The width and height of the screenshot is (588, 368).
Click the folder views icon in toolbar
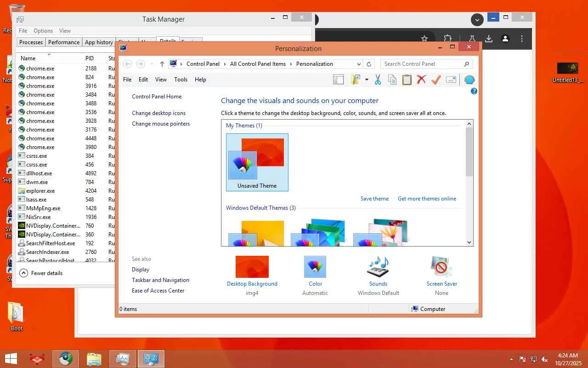tap(355, 80)
